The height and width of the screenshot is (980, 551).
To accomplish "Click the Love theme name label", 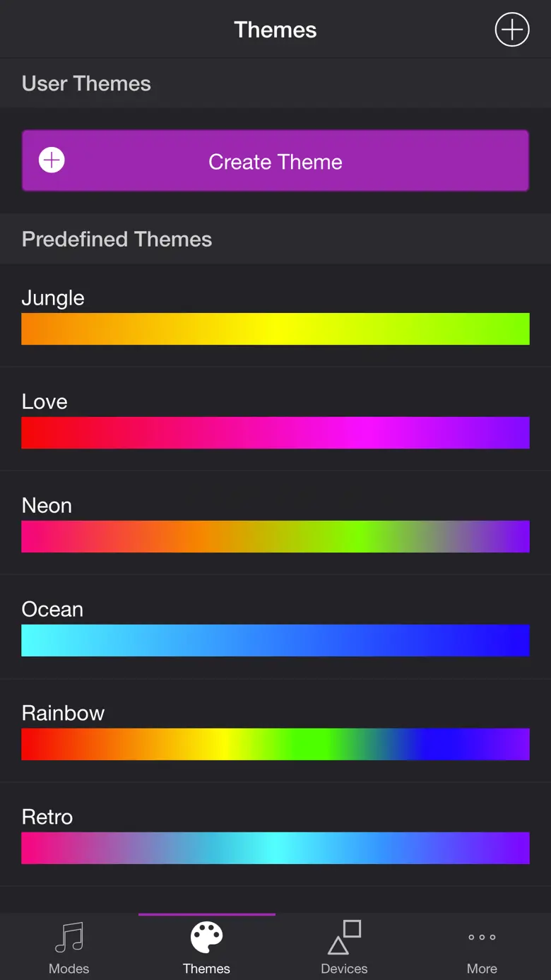I will pyautogui.click(x=45, y=402).
